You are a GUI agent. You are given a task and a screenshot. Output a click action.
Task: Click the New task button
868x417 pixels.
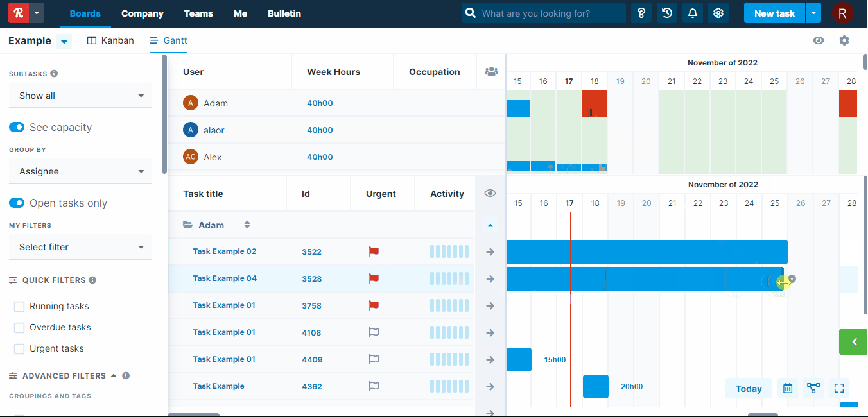pos(774,13)
